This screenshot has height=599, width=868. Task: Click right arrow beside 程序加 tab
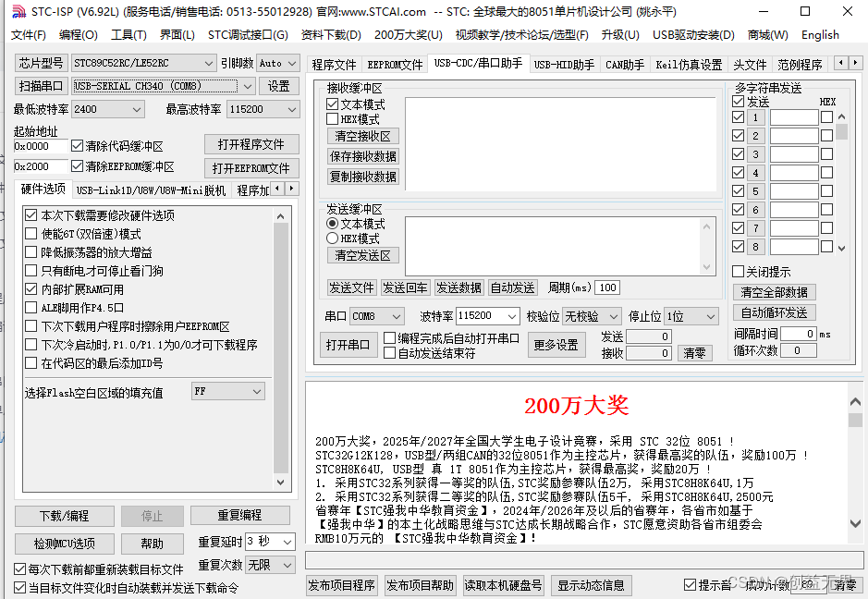point(292,189)
